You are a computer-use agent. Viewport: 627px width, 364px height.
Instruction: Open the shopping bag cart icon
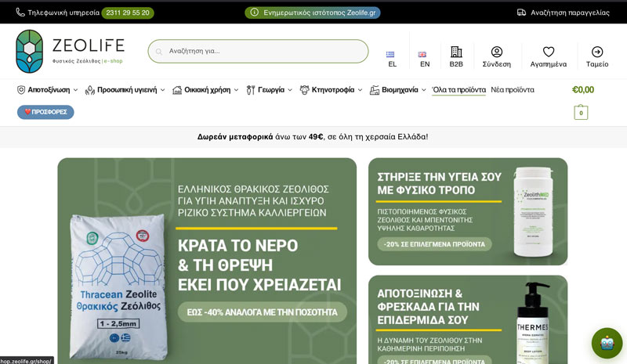tap(581, 112)
